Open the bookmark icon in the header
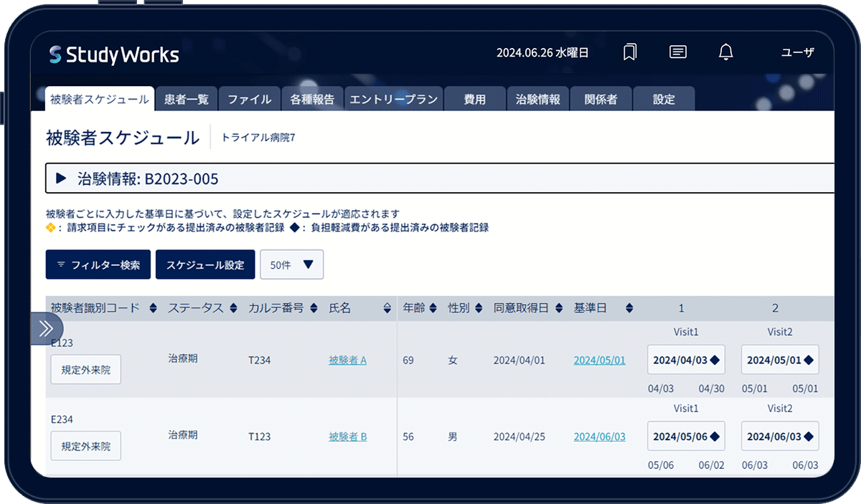861x504 pixels. point(629,52)
